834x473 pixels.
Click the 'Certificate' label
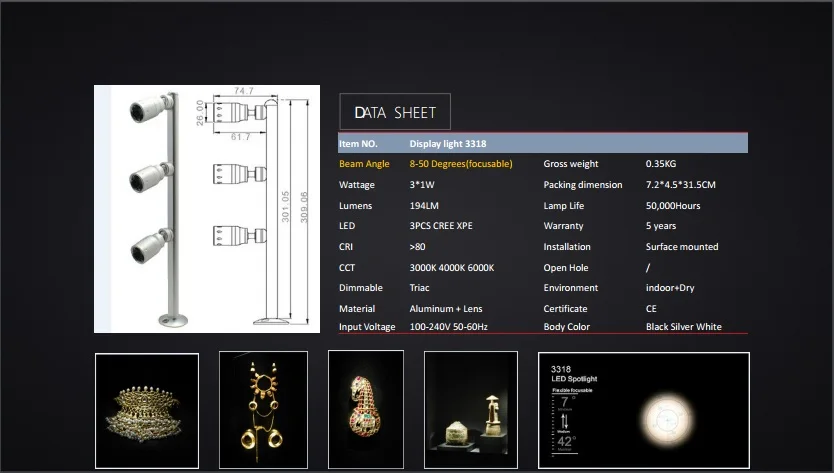565,309
